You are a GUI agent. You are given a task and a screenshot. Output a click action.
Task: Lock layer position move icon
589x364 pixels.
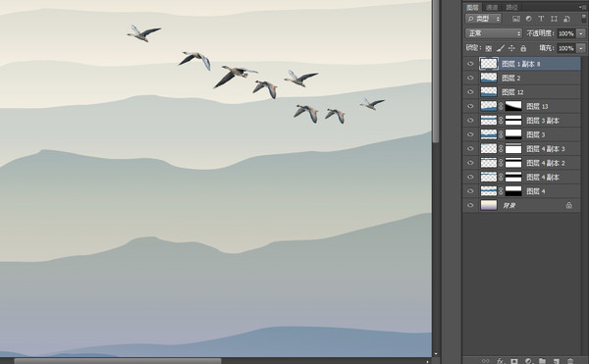point(511,48)
